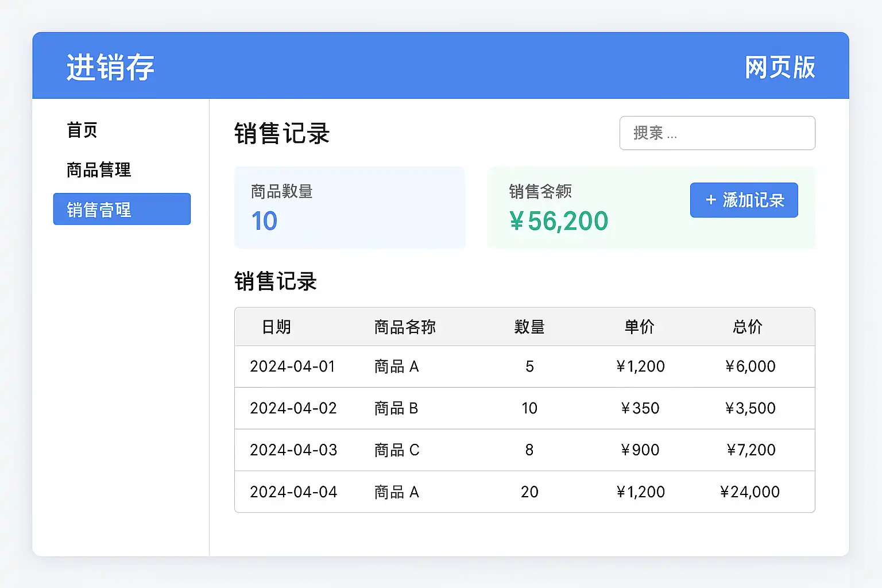Click the search input field

click(x=717, y=133)
